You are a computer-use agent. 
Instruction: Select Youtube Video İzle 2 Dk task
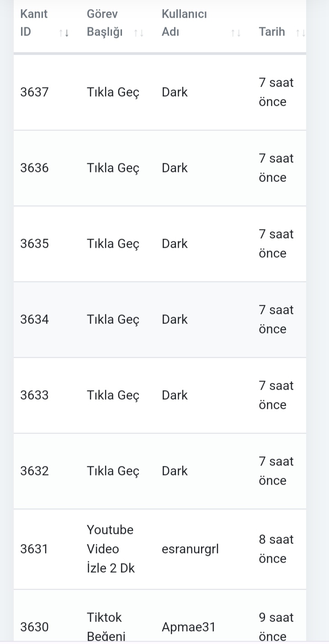point(111,549)
